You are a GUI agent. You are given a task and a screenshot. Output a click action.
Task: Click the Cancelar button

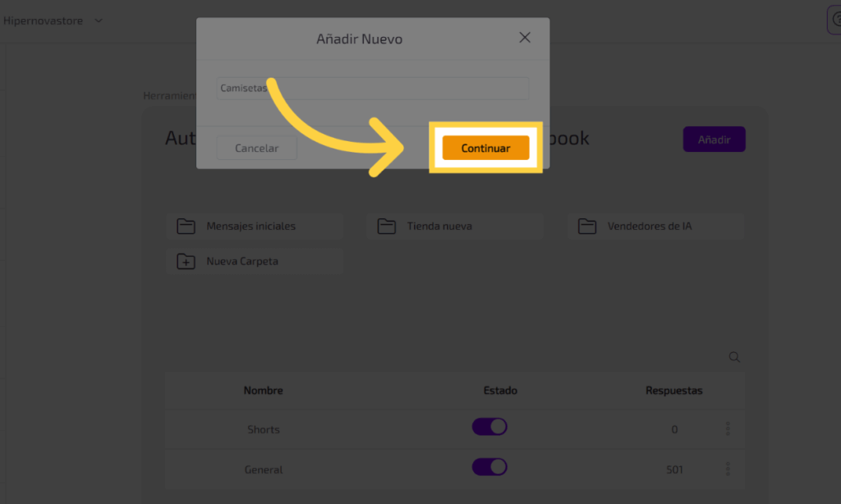256,149
